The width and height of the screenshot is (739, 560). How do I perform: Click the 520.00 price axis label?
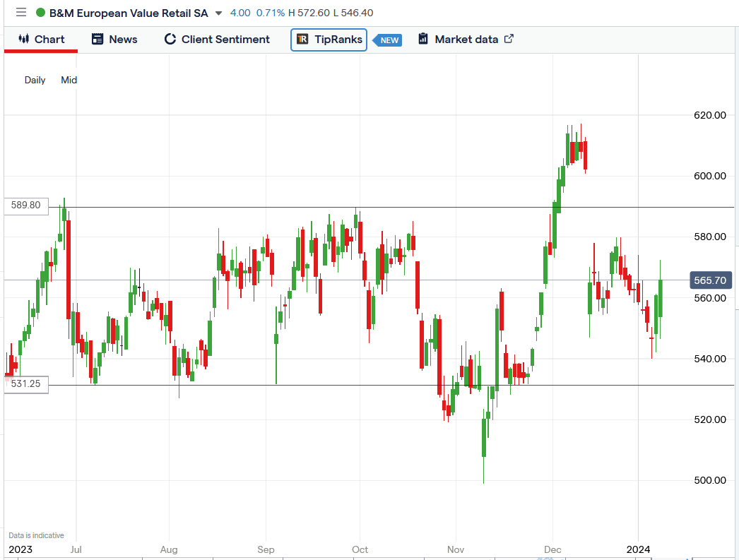710,419
